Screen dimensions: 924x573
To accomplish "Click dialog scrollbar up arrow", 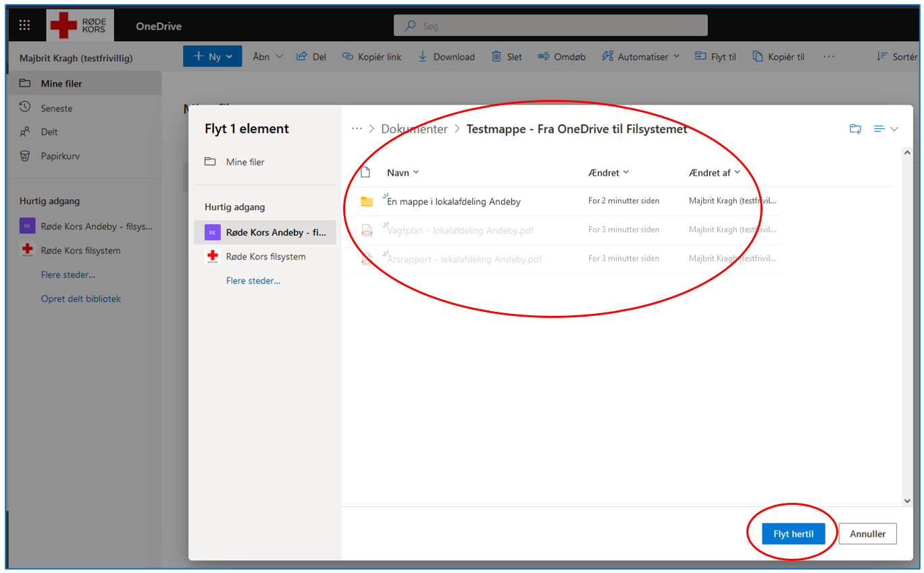I will (908, 153).
